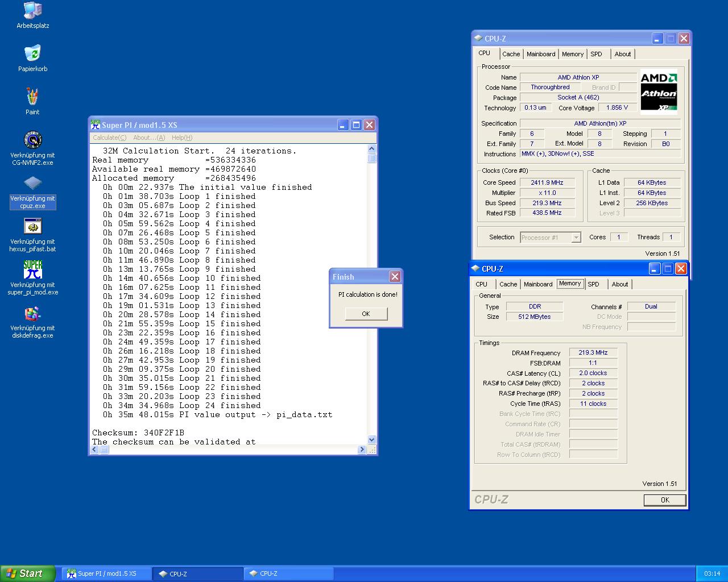
Task: Switch to SPD tab in upper CPU-Z
Action: coord(596,54)
